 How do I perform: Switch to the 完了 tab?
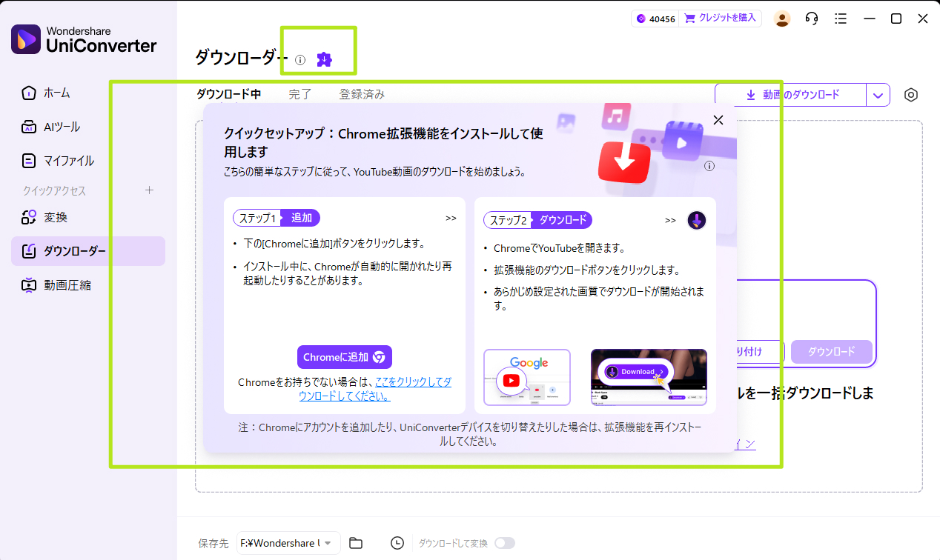(x=299, y=94)
